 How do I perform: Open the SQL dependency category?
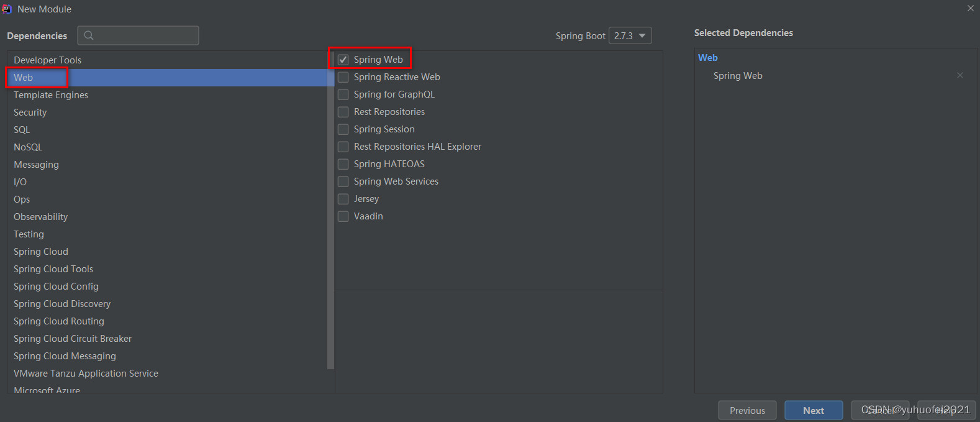coord(22,130)
